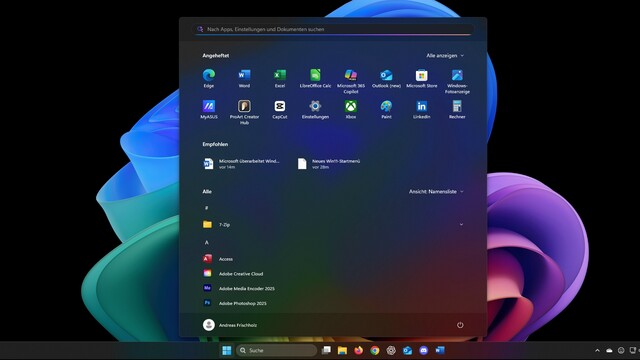
Task: Launch CapCut from pinned apps
Action: pos(280,109)
